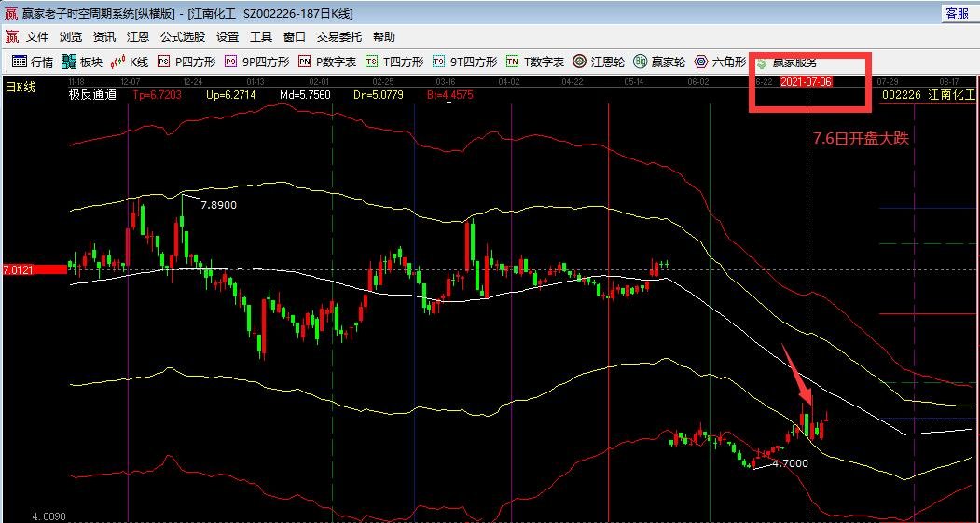Open the 文件 menu

[37, 37]
